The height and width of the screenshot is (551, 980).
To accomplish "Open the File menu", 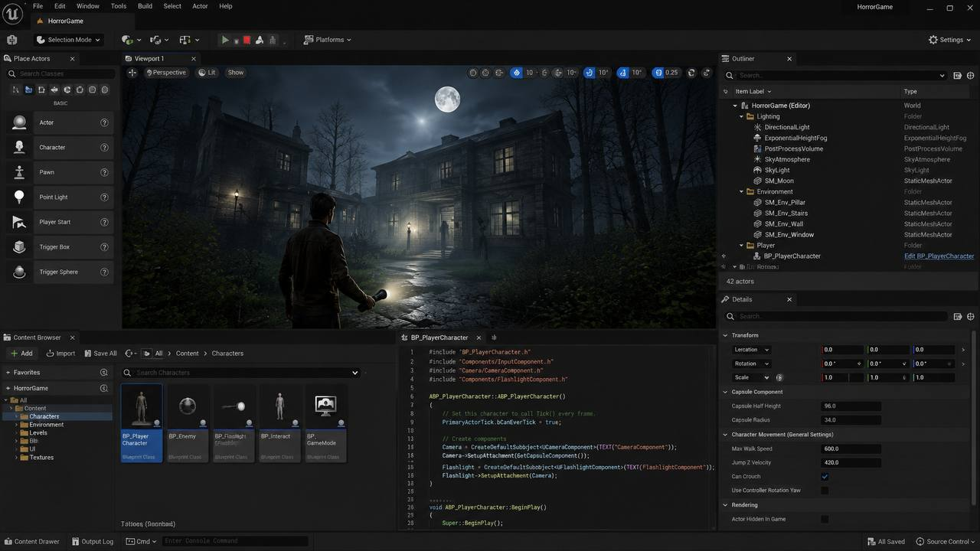I will pos(38,6).
